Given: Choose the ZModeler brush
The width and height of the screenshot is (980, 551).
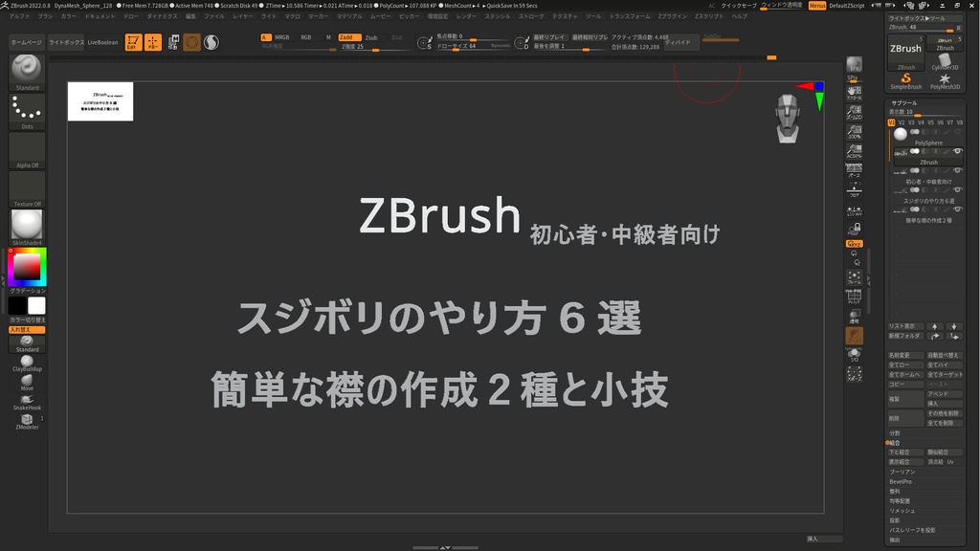Looking at the screenshot, I should (27, 422).
